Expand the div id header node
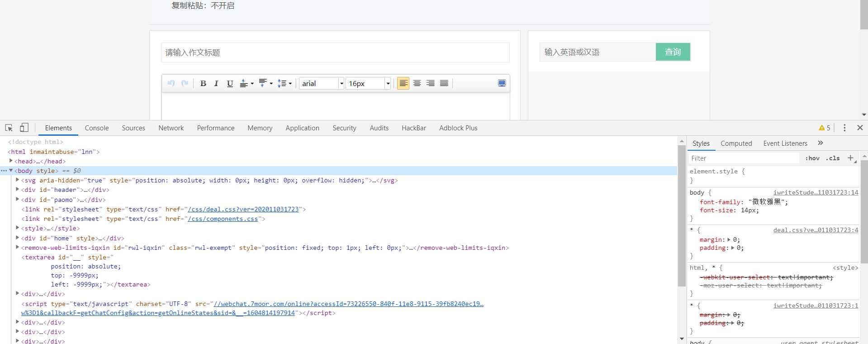 [17, 190]
